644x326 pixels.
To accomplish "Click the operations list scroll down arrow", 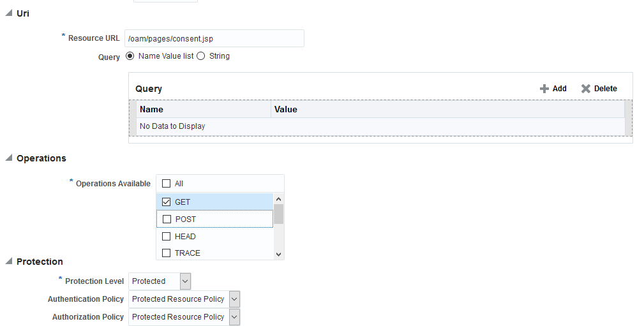I will tap(278, 254).
